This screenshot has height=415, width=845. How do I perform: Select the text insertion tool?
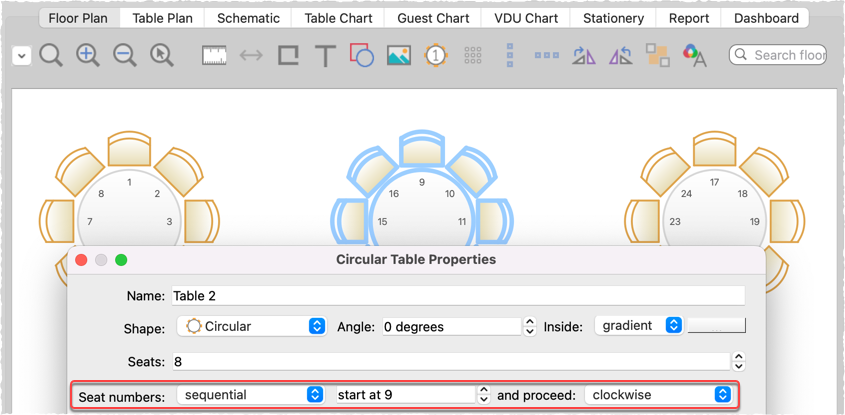click(x=324, y=55)
